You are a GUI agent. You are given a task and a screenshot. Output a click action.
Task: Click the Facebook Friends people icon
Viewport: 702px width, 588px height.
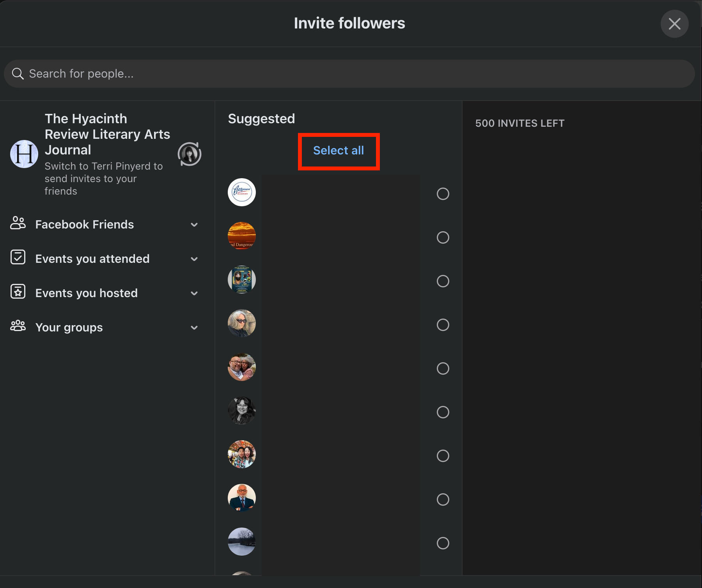click(18, 223)
